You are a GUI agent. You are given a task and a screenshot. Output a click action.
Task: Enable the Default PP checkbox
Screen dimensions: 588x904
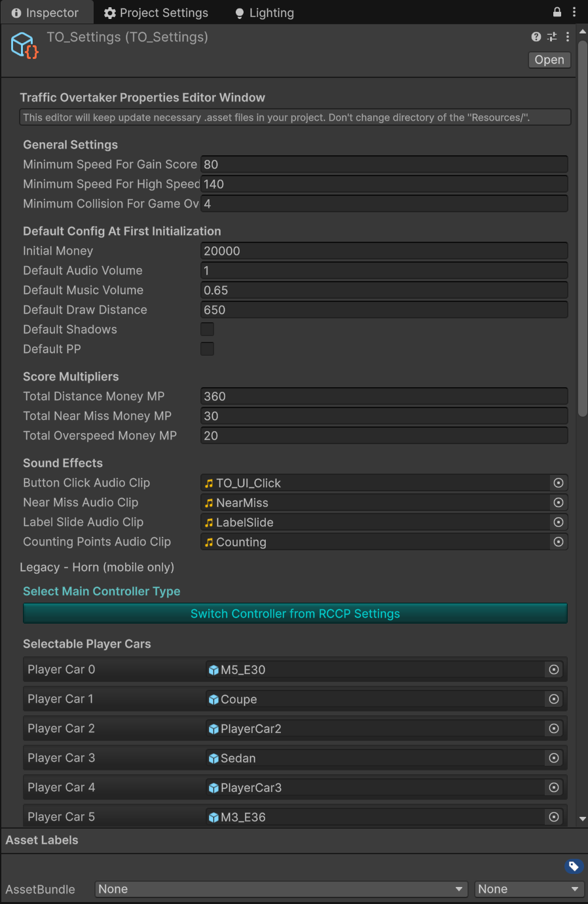pos(208,348)
